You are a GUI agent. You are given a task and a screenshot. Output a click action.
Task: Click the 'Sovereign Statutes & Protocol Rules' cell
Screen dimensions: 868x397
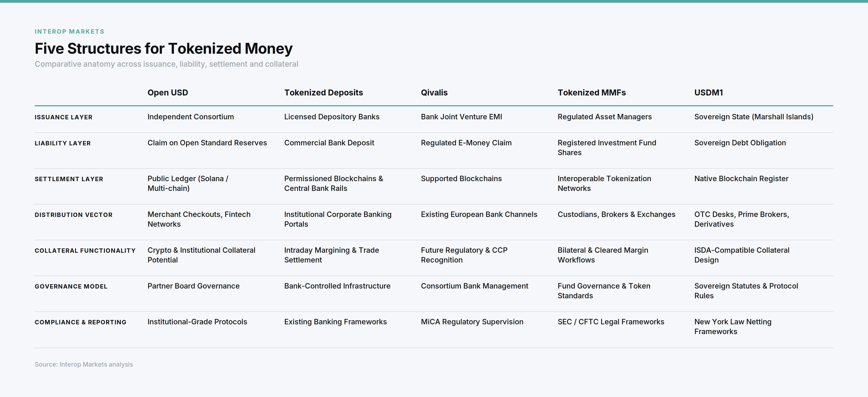pos(746,291)
